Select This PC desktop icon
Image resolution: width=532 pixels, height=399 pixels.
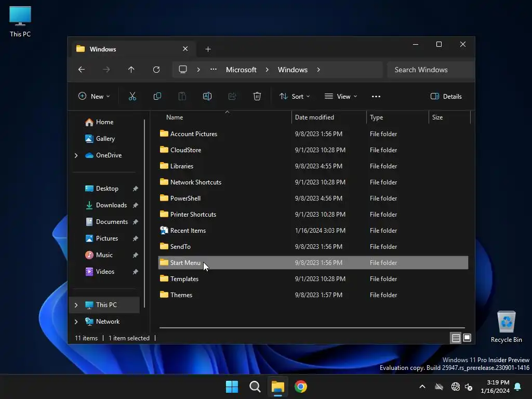coord(20,22)
